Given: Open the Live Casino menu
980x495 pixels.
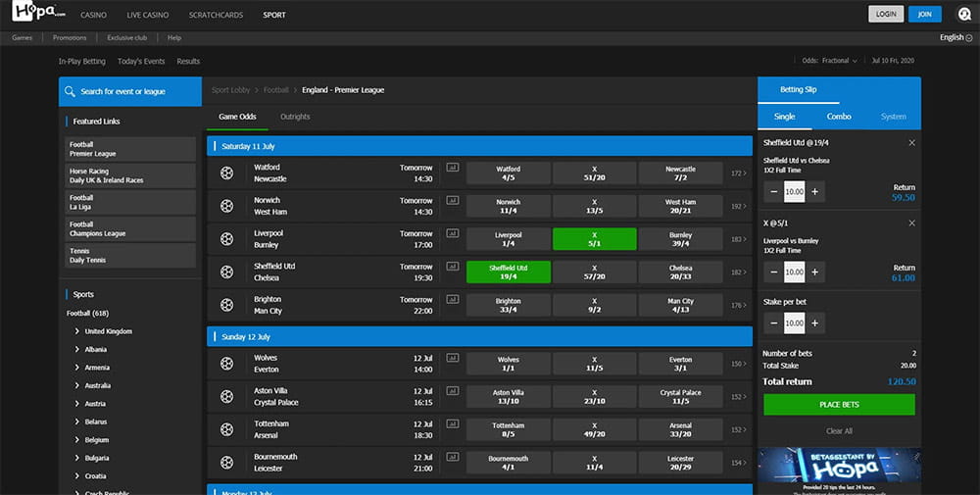Looking at the screenshot, I should [148, 15].
